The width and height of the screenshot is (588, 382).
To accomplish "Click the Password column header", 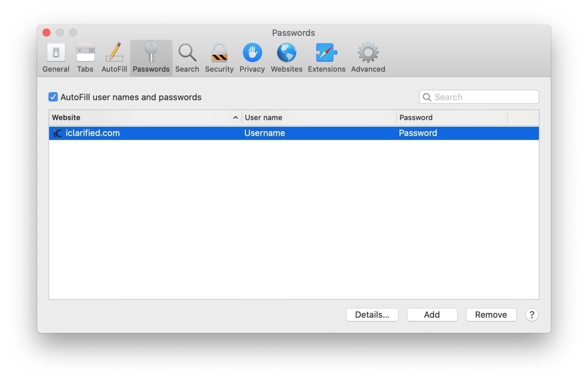I will 452,118.
